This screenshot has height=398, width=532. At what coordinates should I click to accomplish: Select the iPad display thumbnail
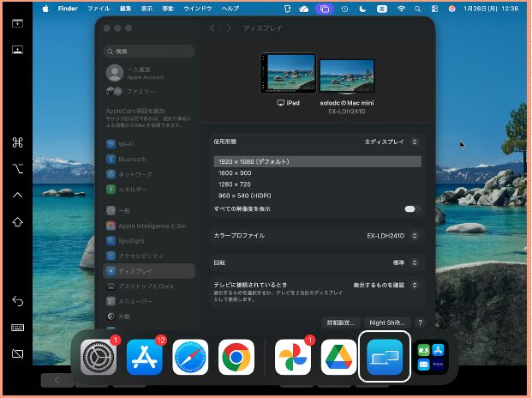(287, 74)
